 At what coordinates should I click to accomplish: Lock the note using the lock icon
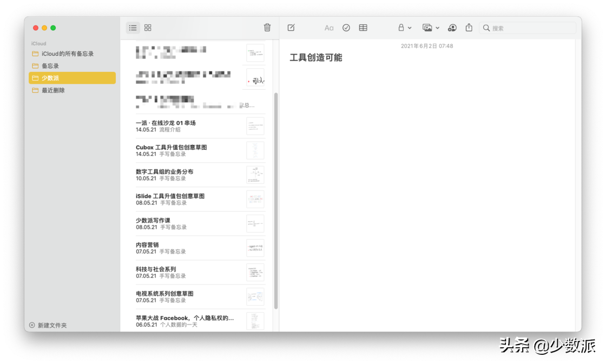pos(401,28)
